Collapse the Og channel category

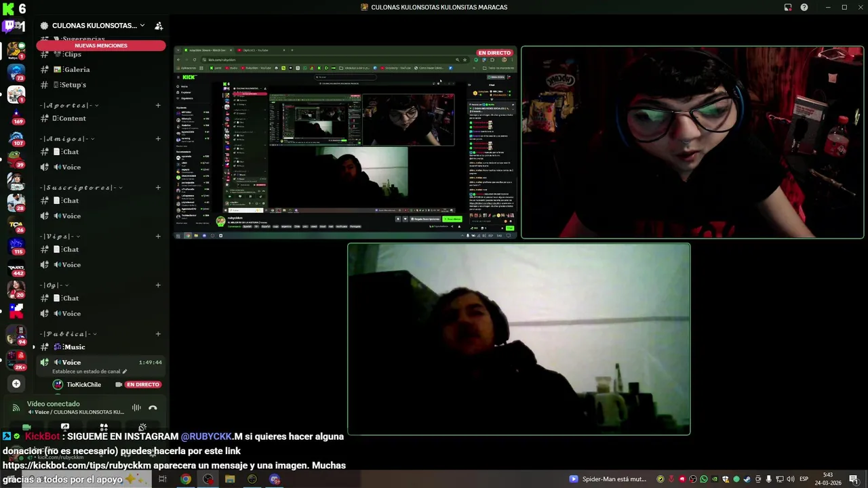pyautogui.click(x=55, y=285)
